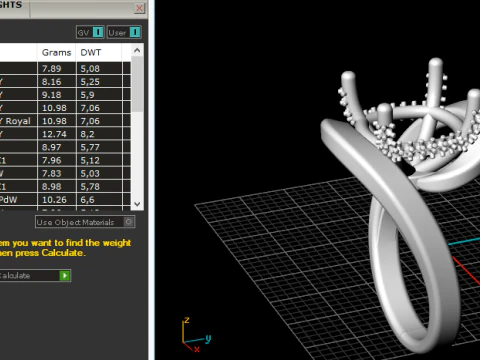Select the 7.96 grams cell
This screenshot has width=480, height=360.
(x=57, y=160)
